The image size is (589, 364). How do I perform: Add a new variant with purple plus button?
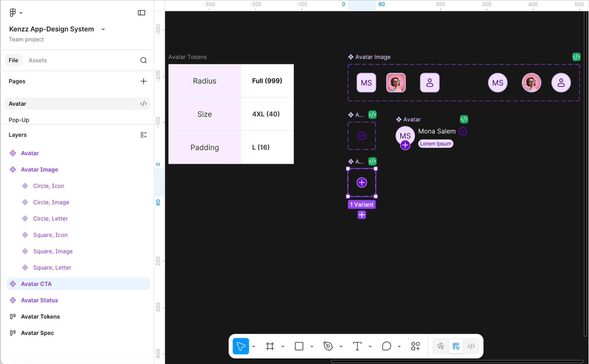pos(362,215)
